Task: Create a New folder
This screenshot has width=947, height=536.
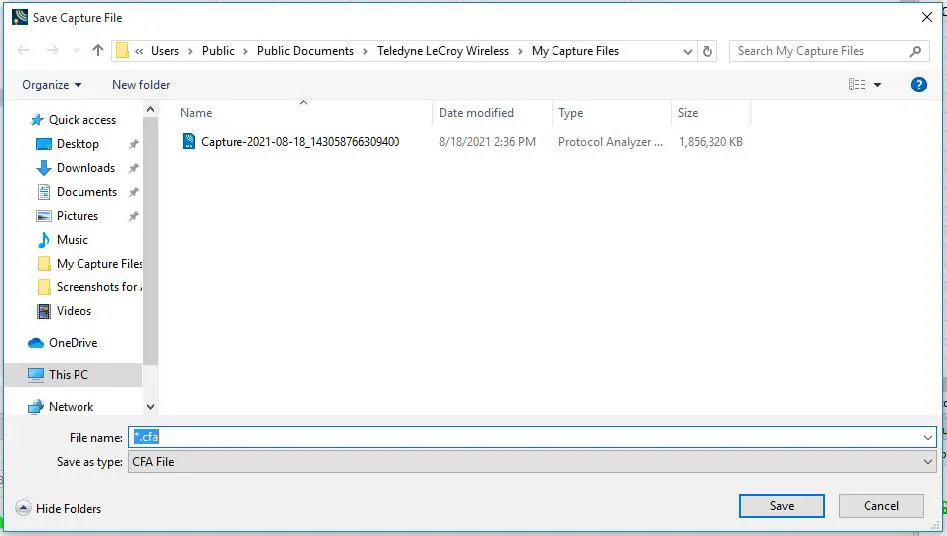Action: point(141,85)
